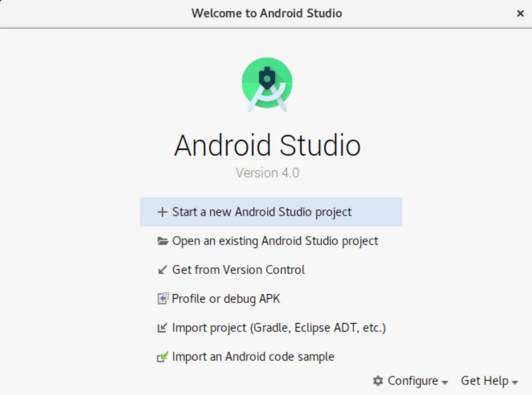Click the Android Studio title heading
Screen dimensions: 532x395
(x=268, y=145)
